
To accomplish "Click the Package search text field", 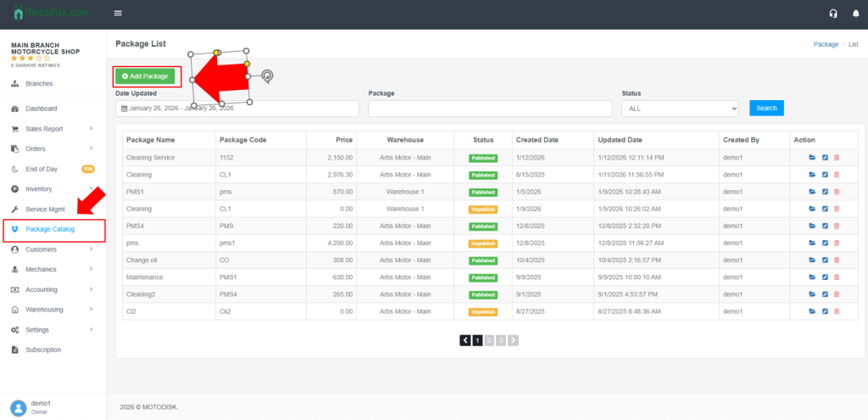I will pyautogui.click(x=490, y=109).
